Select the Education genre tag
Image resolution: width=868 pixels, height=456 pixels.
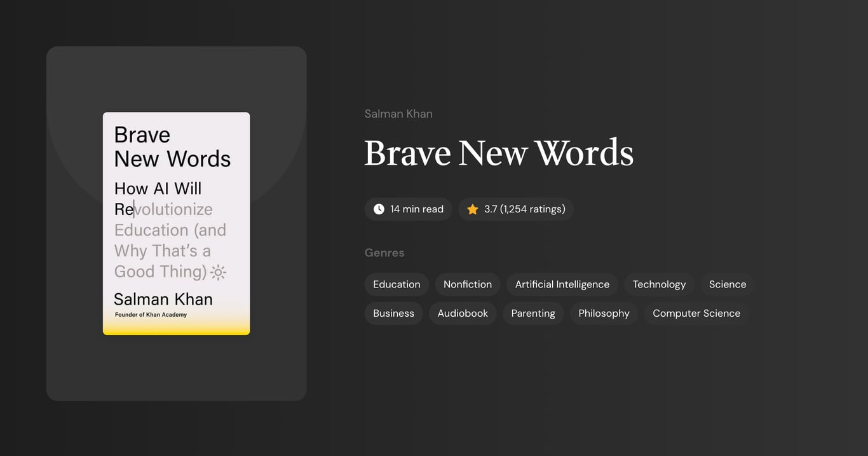(x=397, y=284)
